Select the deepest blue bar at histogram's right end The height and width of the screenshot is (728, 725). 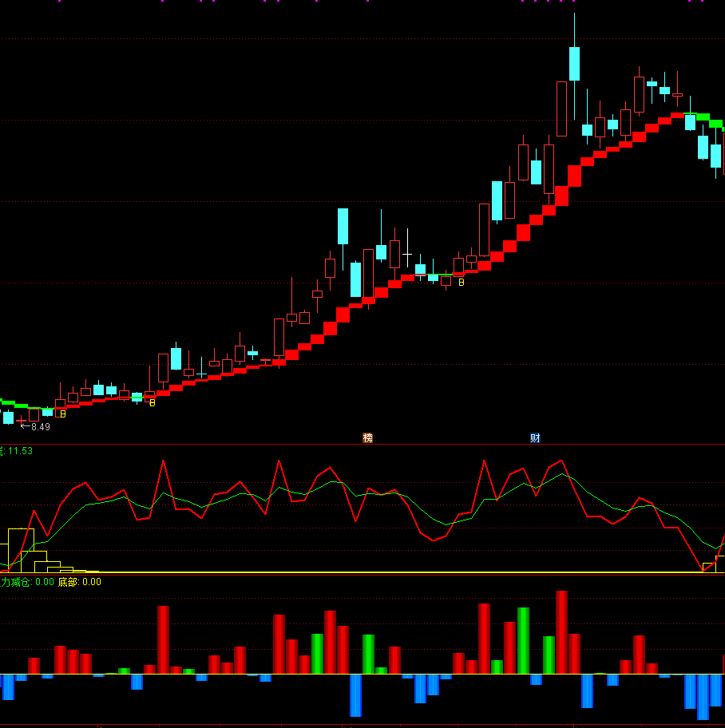point(703,696)
